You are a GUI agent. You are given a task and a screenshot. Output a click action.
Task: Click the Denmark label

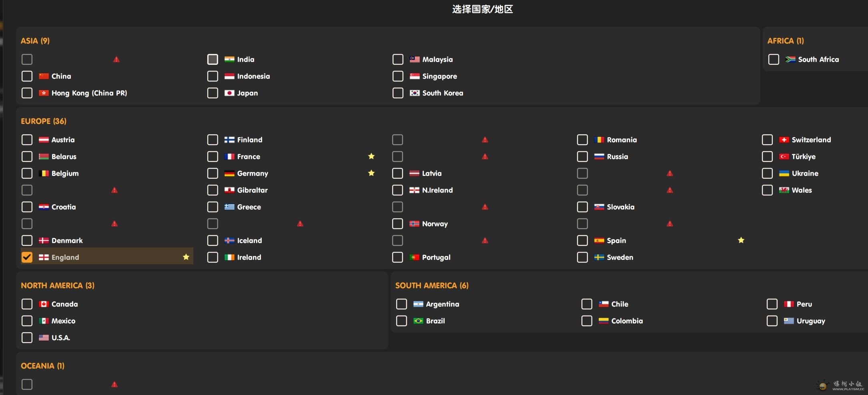tap(67, 240)
